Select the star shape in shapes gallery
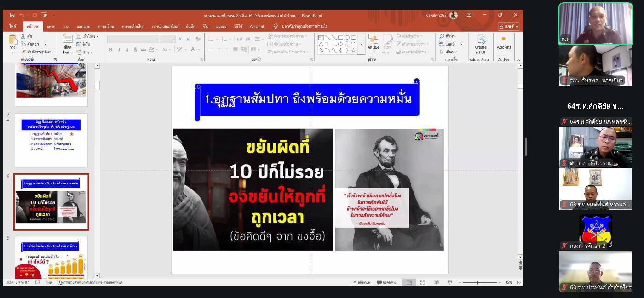The image size is (644, 298). click(x=353, y=51)
